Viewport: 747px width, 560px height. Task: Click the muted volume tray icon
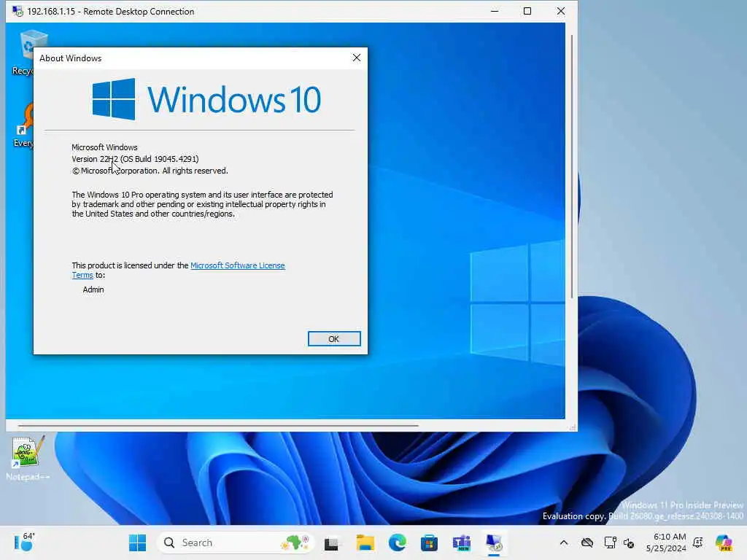629,542
